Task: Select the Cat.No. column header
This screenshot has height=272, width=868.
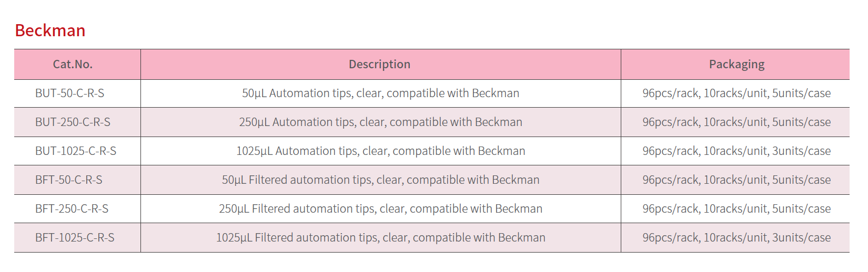Action: [73, 64]
